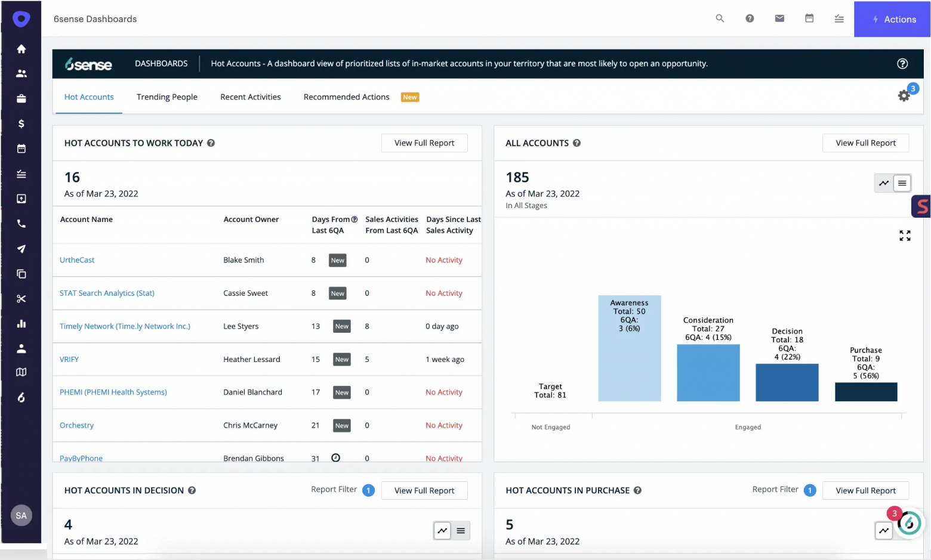The image size is (931, 560).
Task: Switch All Accounts to trend line view
Action: [x=884, y=183]
